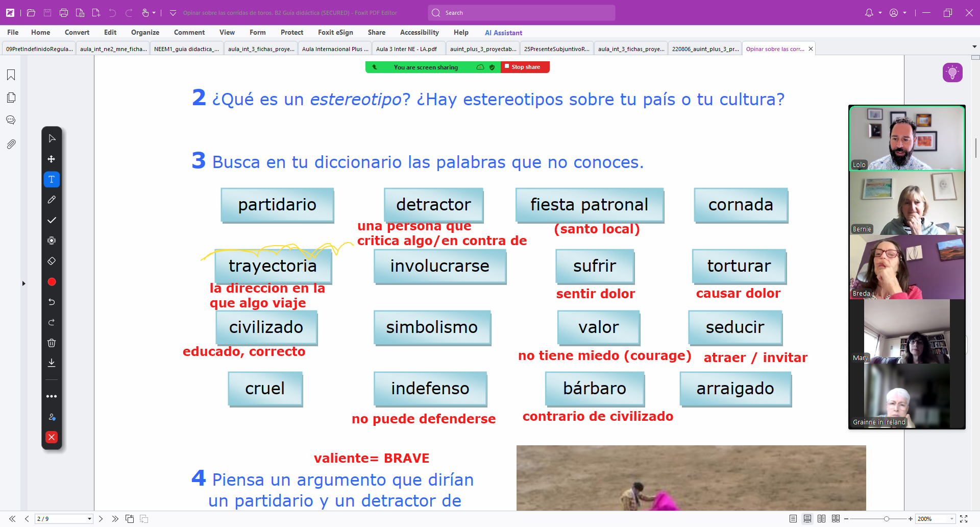
Task: Enable continuous page view mode
Action: 807,519
